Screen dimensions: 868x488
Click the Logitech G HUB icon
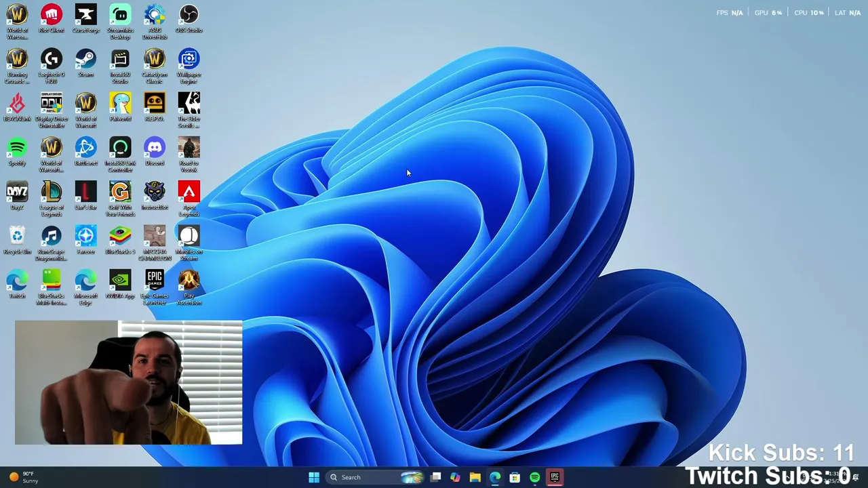point(52,66)
